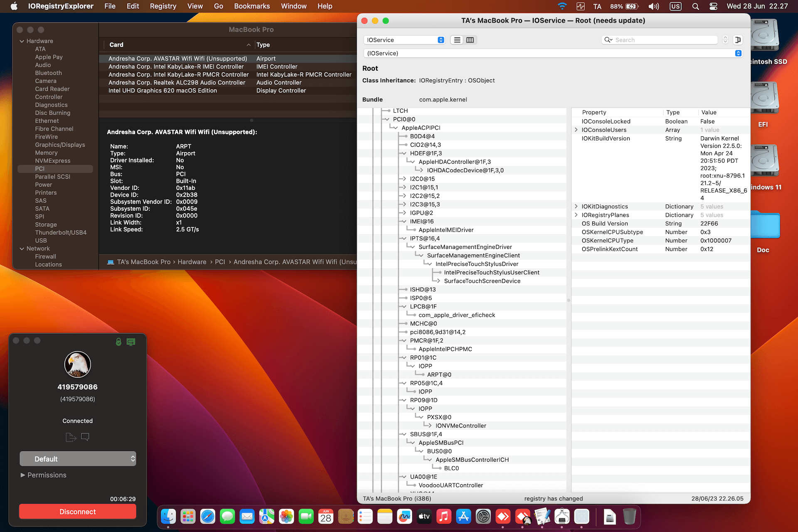Open Spotlight search in the menu bar
This screenshot has height=532, width=798.
point(695,6)
